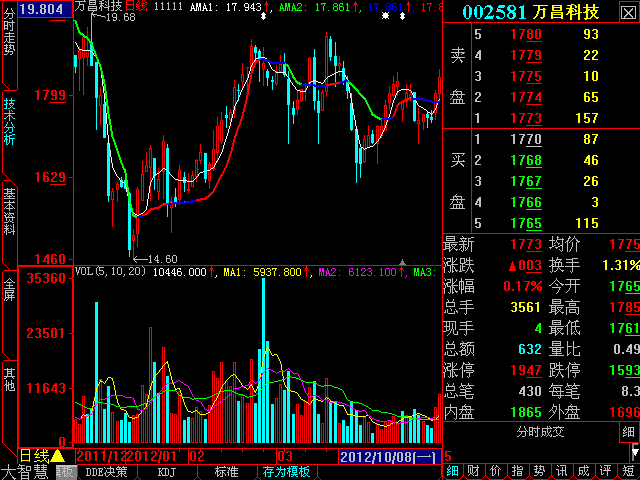The height and width of the screenshot is (480, 640).
Task: Click the 2012/01 timeline label
Action: coord(153,456)
